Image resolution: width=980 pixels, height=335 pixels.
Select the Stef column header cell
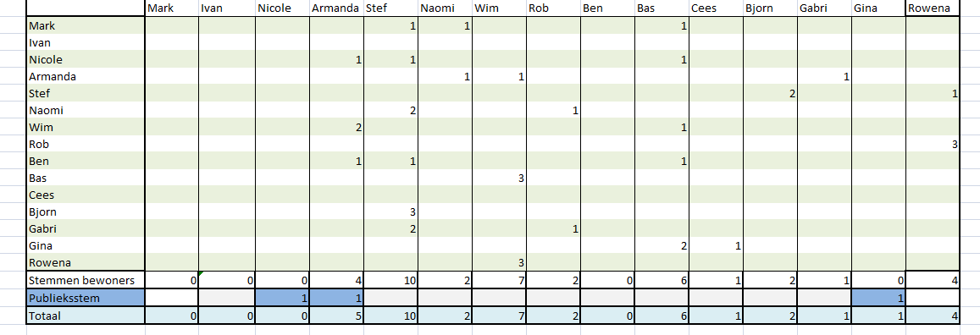390,8
